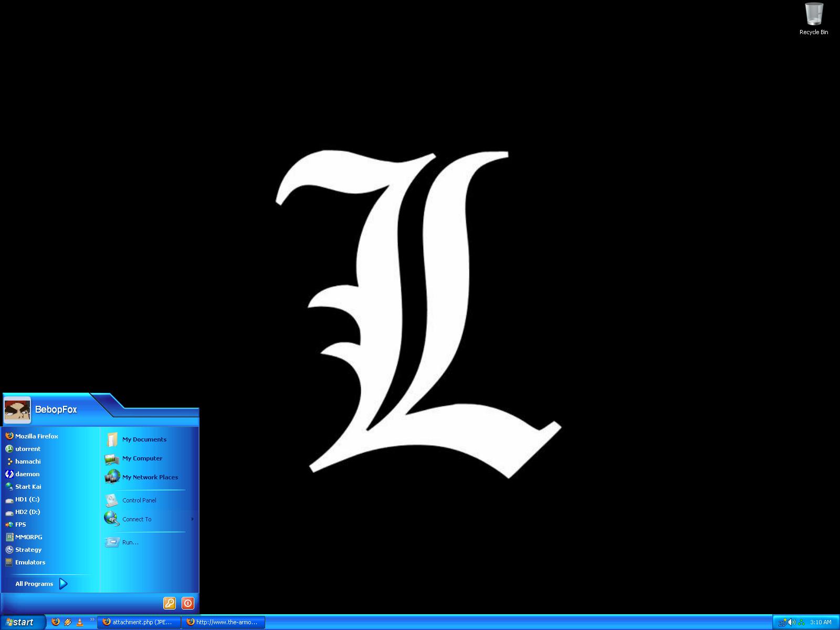The image size is (840, 630).
Task: Launch Firefox from the Quick Launch bar
Action: pos(56,622)
